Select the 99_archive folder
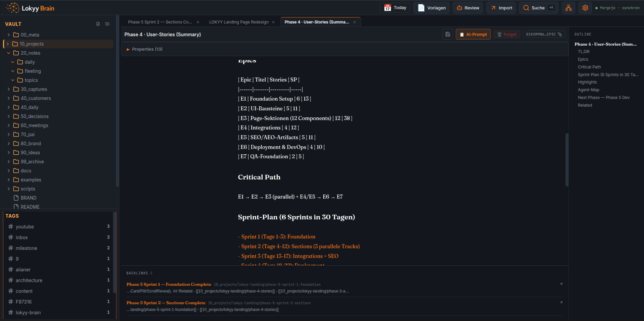 (58, 162)
